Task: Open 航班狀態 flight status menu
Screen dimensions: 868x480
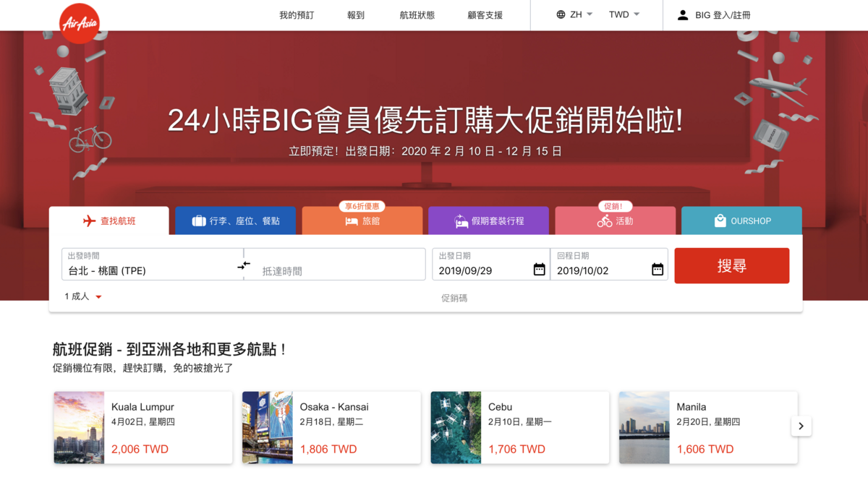Action: [417, 15]
